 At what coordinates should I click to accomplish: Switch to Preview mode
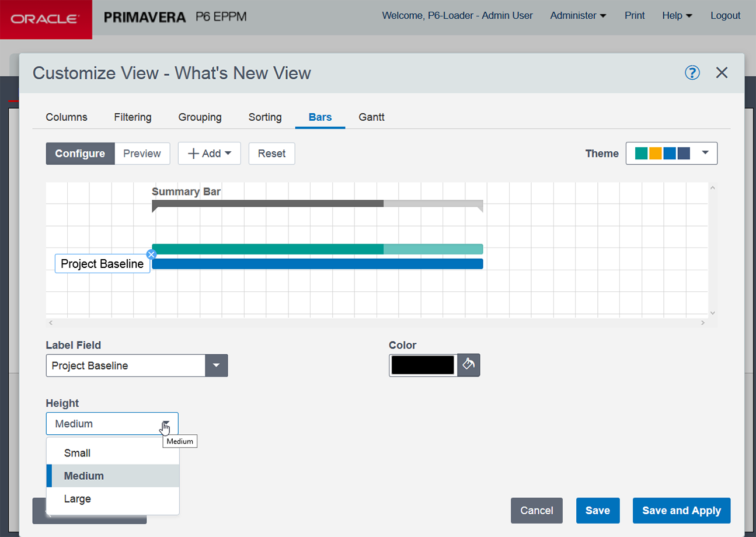coord(142,154)
